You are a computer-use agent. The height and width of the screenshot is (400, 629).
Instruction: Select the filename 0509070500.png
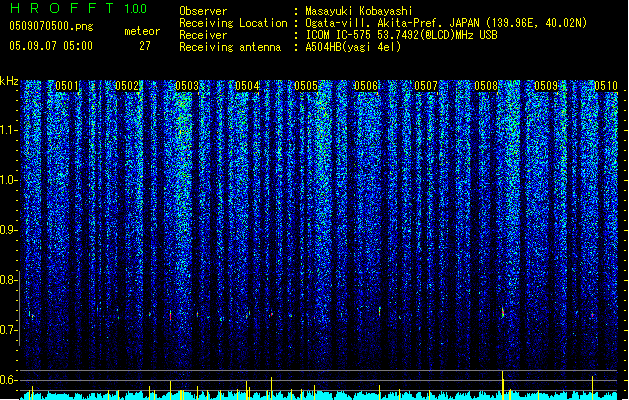(x=51, y=26)
